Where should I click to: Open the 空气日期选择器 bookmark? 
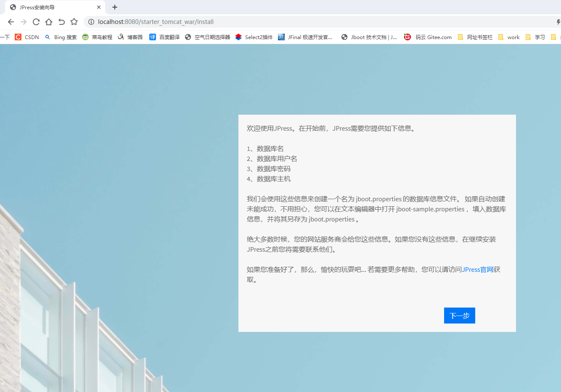click(x=207, y=37)
